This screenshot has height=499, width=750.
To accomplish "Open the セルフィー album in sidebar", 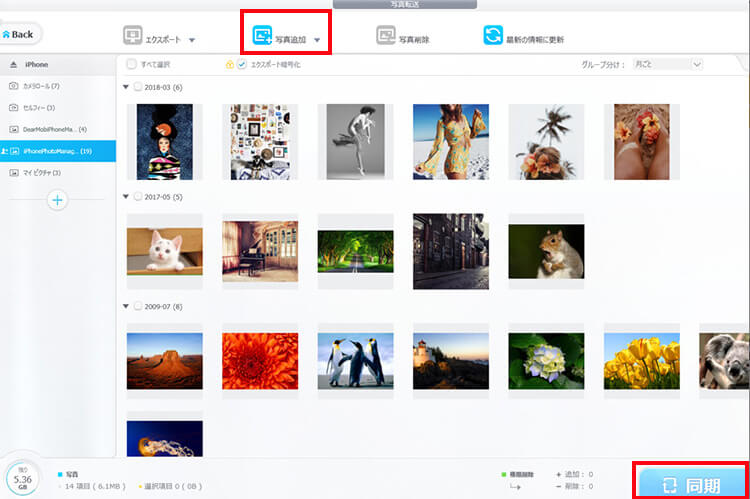I will coord(38,107).
